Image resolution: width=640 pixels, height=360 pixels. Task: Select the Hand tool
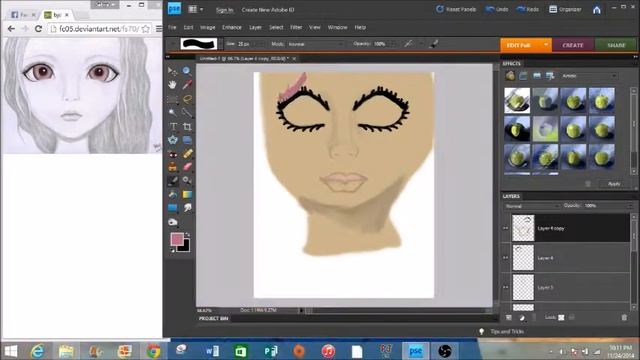(172, 85)
